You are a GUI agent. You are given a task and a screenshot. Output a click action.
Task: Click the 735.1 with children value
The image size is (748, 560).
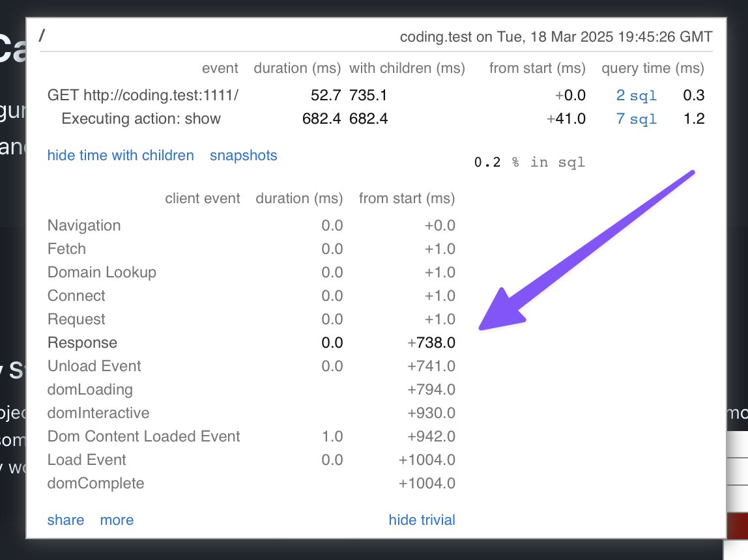click(368, 95)
